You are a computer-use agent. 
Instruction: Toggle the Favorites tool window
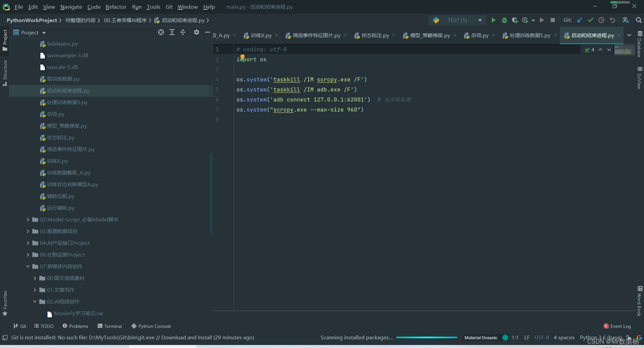tap(5, 303)
